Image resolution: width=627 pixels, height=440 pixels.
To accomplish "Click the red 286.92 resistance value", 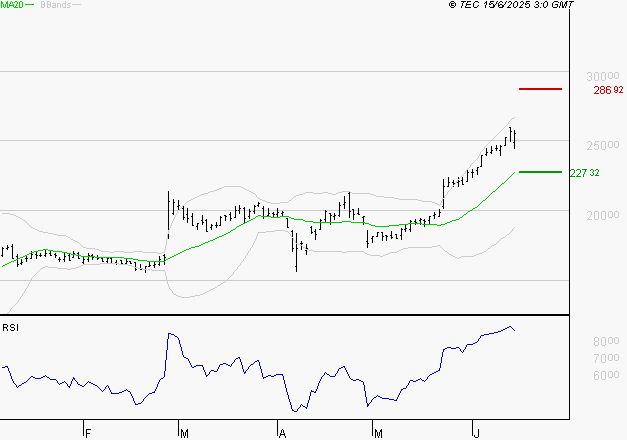I will click(608, 90).
